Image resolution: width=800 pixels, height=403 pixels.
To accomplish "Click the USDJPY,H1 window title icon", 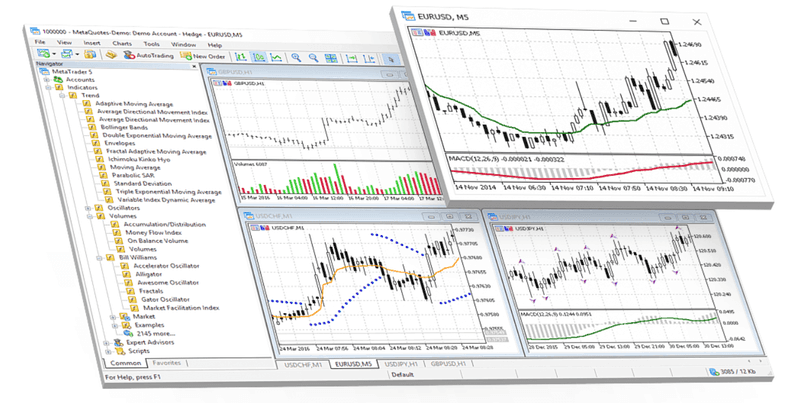I will click(x=493, y=216).
